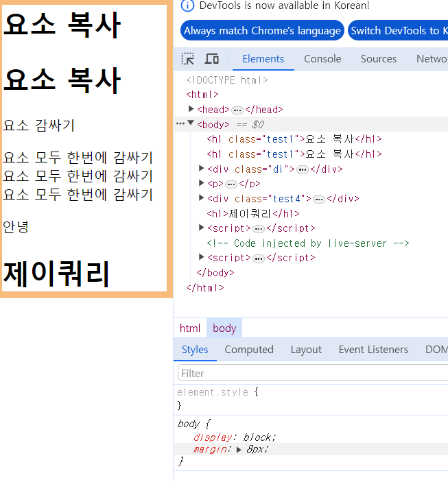This screenshot has height=482, width=448.
Task: Select the h1 제이쿼리 node in DOM tree
Action: [253, 213]
